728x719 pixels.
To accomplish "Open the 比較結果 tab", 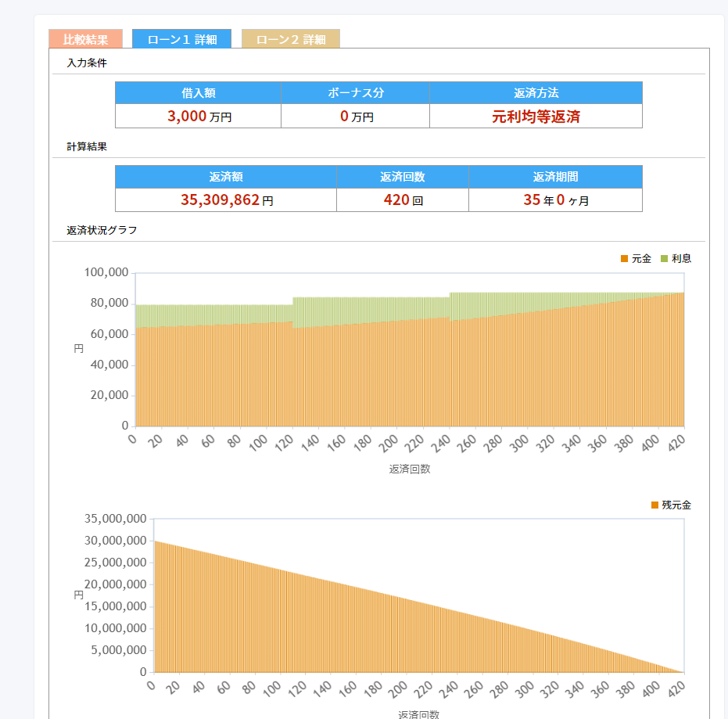I will tap(85, 39).
